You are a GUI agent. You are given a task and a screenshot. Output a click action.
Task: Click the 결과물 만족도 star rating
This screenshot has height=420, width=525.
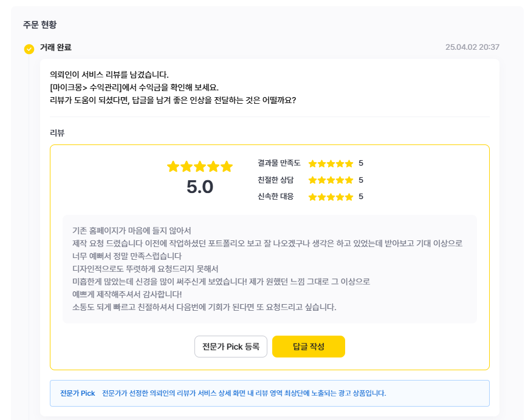tap(331, 164)
